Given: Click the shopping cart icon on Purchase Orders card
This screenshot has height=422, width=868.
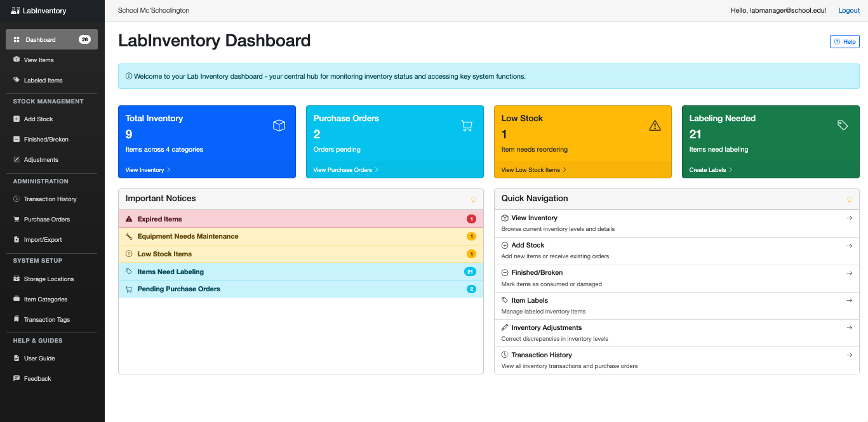Looking at the screenshot, I should [467, 126].
